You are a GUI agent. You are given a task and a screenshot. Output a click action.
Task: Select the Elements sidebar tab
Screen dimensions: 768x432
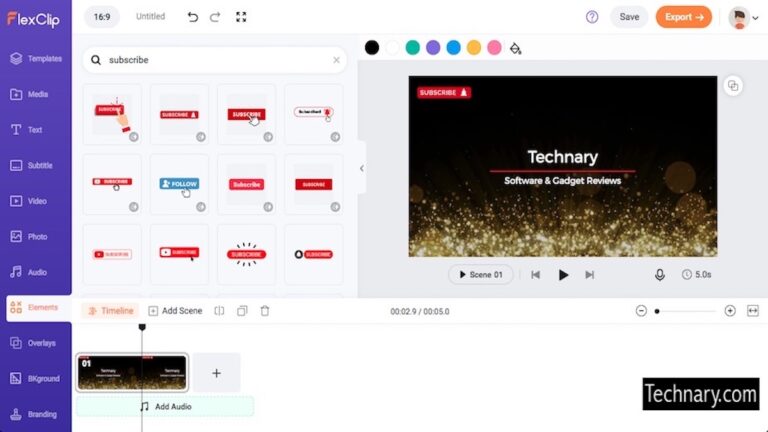[x=39, y=308]
